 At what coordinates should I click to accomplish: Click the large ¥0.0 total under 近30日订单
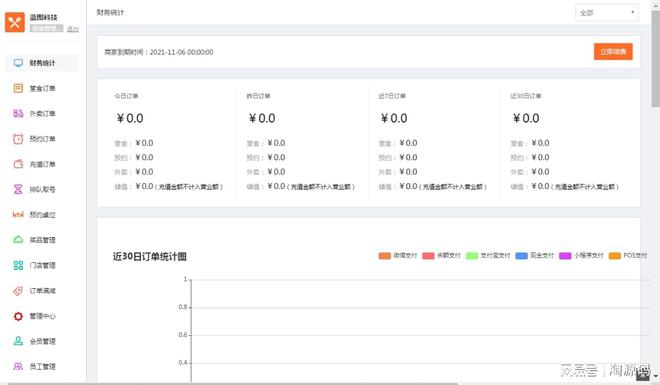[526, 118]
